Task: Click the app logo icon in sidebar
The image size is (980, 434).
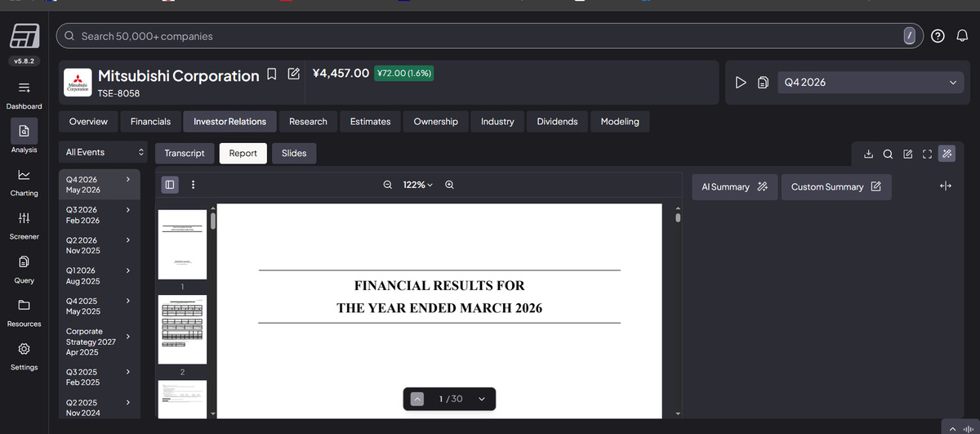Action: pyautogui.click(x=24, y=35)
